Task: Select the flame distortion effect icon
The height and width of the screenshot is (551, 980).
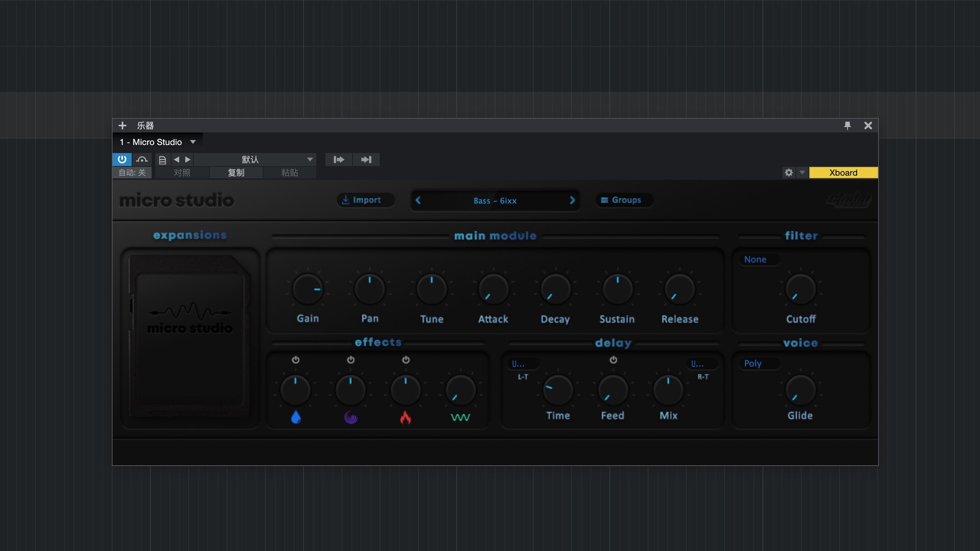Action: tap(406, 417)
